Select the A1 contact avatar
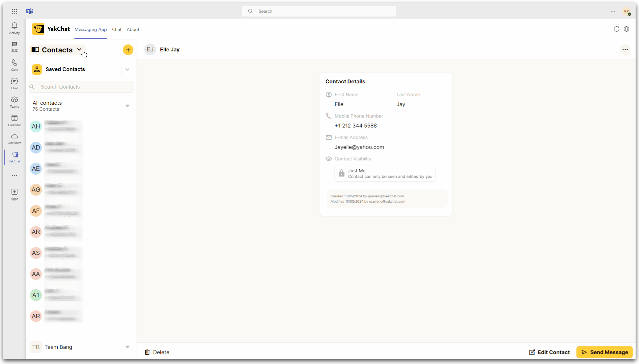The height and width of the screenshot is (364, 639). 36,295
